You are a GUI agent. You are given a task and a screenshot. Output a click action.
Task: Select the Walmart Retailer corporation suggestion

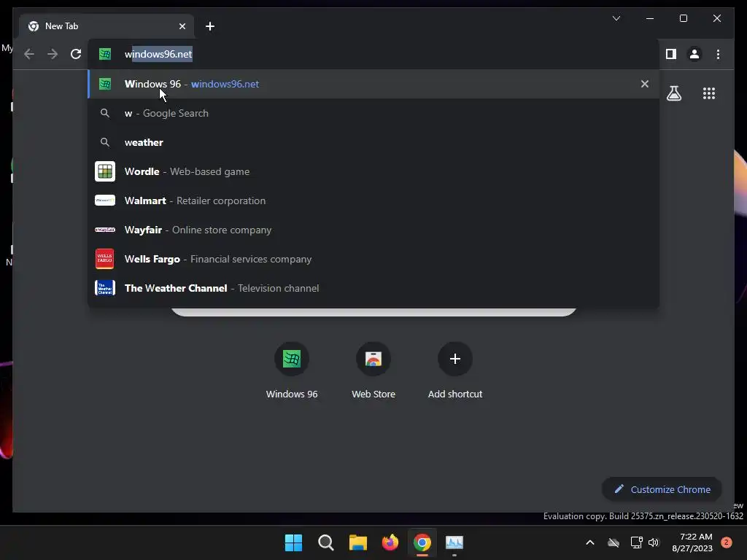373,201
